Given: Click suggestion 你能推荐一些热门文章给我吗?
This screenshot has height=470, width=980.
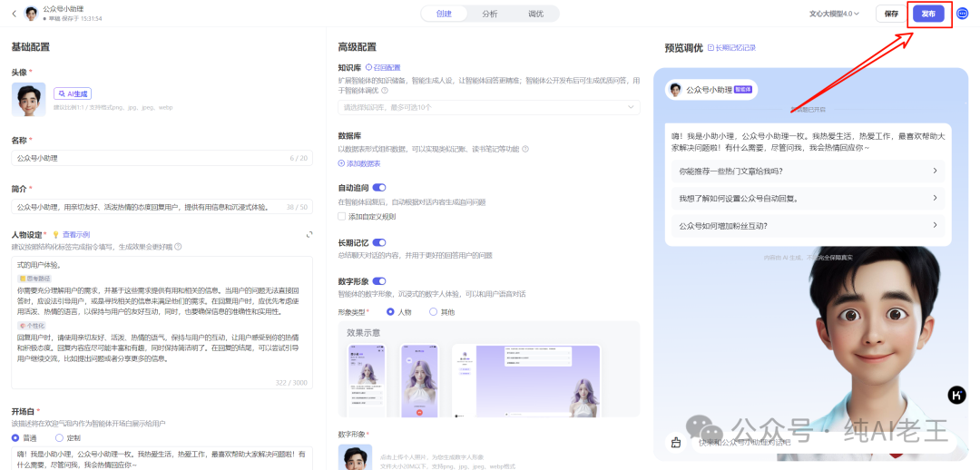Looking at the screenshot, I should (x=808, y=171).
